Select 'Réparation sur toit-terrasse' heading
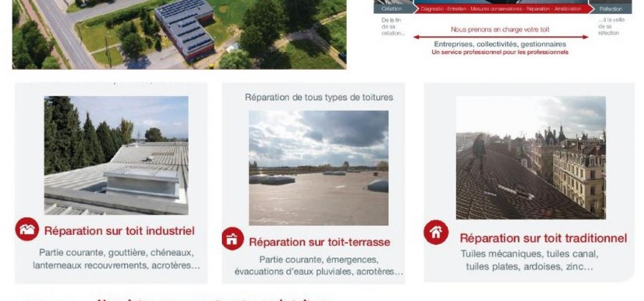 (x=319, y=242)
